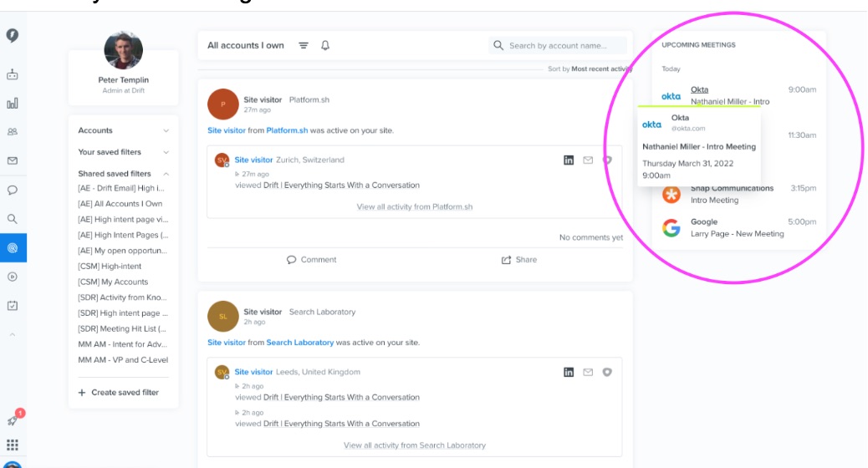868x468 pixels.
Task: Click the shield icon for the Leeds site visitor
Action: pos(607,372)
